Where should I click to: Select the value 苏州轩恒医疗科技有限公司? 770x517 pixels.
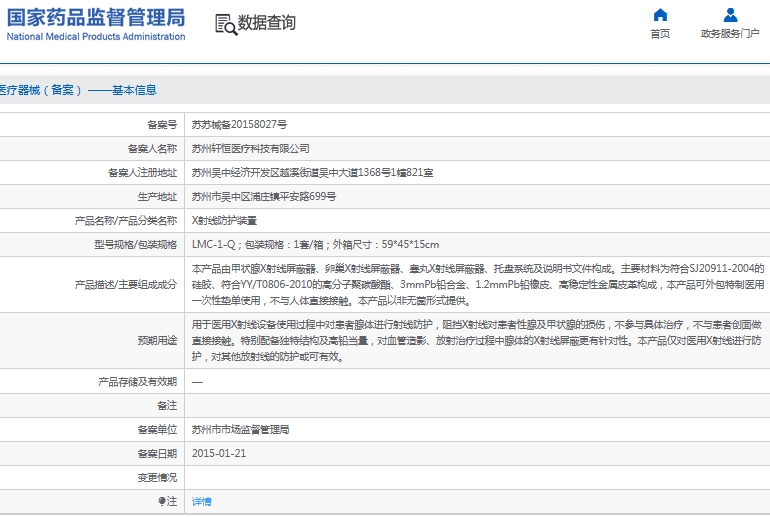coord(250,149)
